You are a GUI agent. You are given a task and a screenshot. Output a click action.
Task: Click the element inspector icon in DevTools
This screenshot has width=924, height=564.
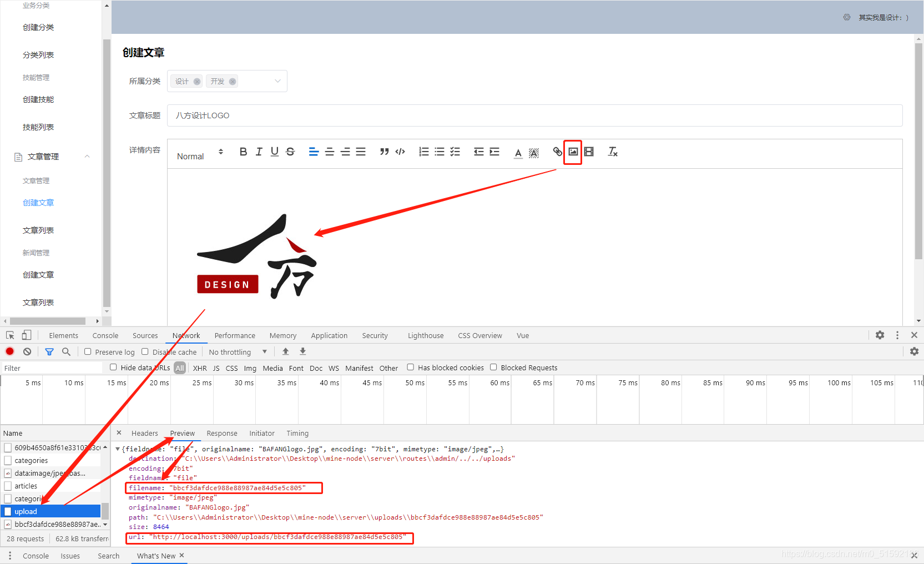(x=9, y=335)
